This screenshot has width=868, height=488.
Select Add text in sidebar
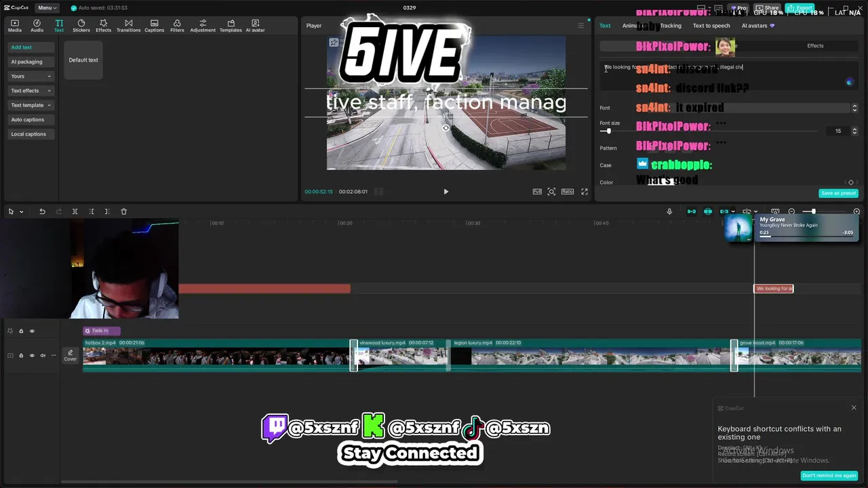(x=31, y=47)
